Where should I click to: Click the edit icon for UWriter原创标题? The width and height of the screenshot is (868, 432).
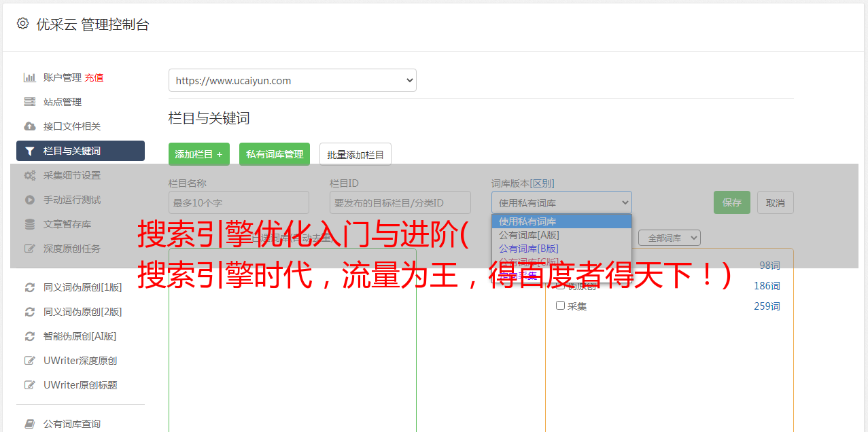tap(30, 385)
